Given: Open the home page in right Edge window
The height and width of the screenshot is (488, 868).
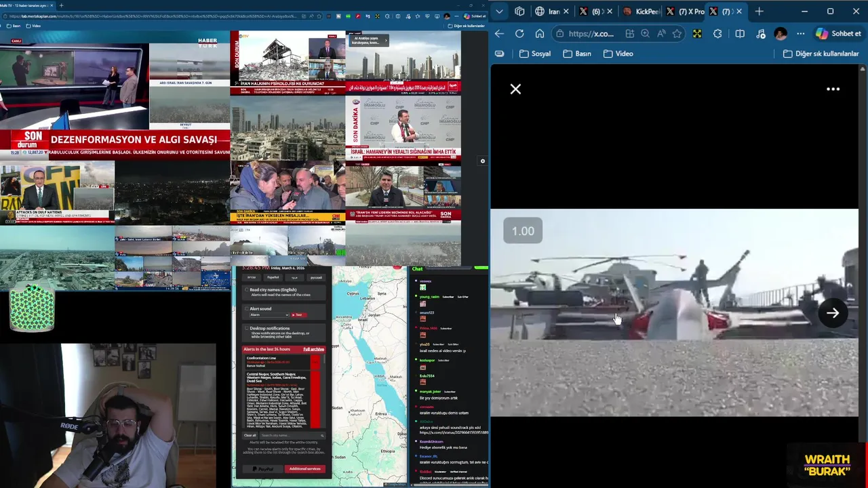Looking at the screenshot, I should click(540, 33).
